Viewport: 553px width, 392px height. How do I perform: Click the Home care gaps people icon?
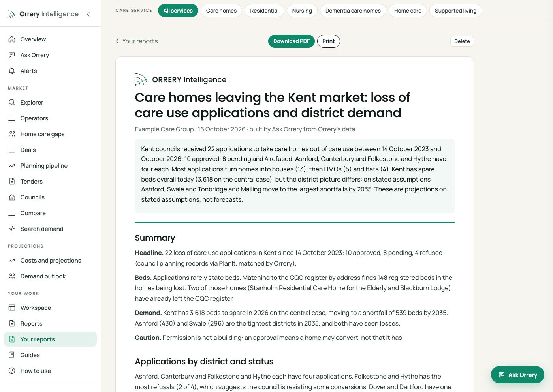pyautogui.click(x=12, y=134)
